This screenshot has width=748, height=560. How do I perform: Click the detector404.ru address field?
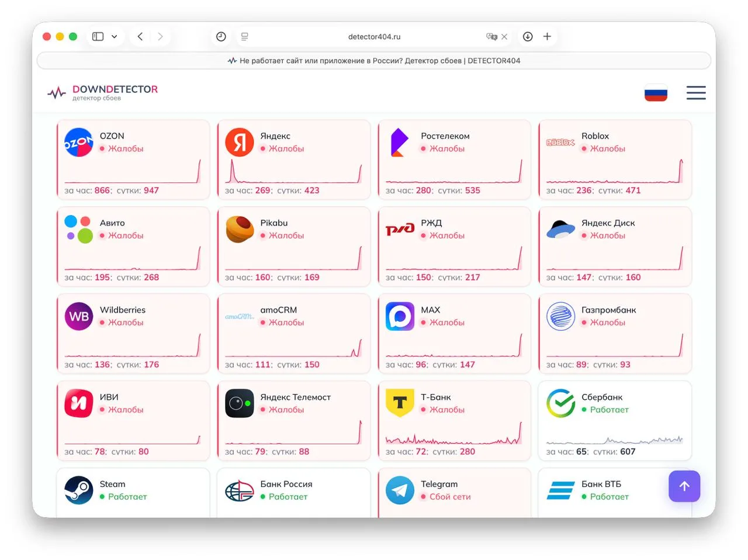pos(374,36)
